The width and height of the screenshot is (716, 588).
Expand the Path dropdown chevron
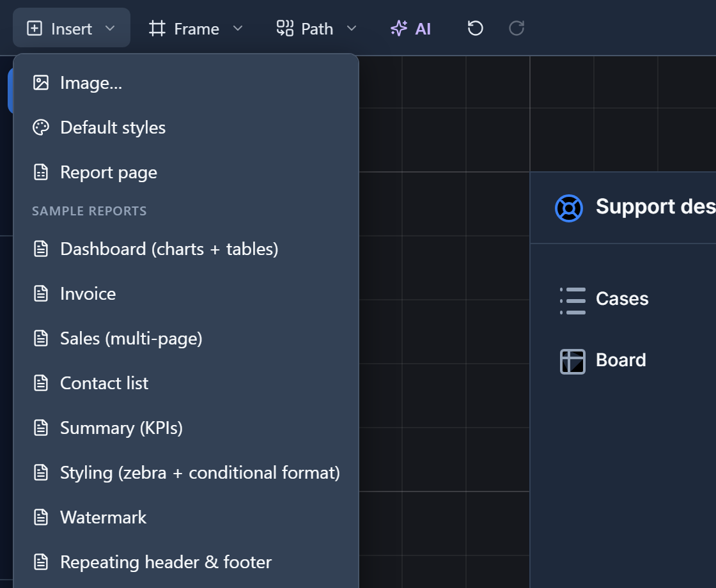pos(351,28)
